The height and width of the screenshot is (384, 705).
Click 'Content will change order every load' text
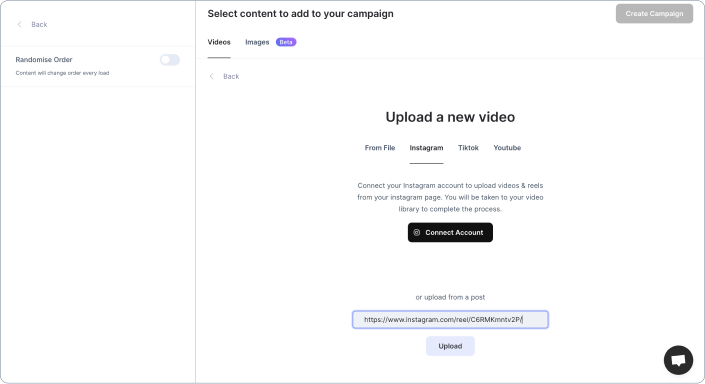tap(62, 73)
